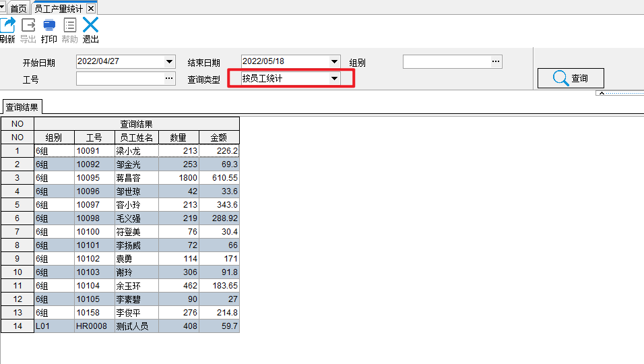Select the cell with name 容小玲

pyautogui.click(x=136, y=205)
